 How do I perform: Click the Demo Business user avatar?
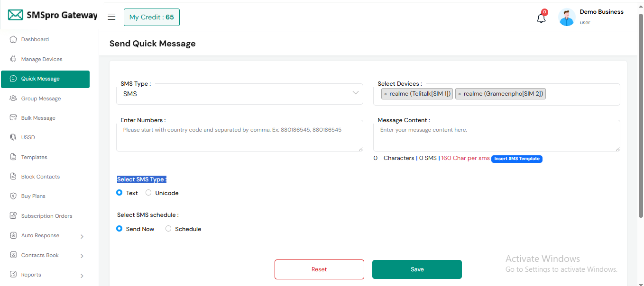tap(567, 18)
